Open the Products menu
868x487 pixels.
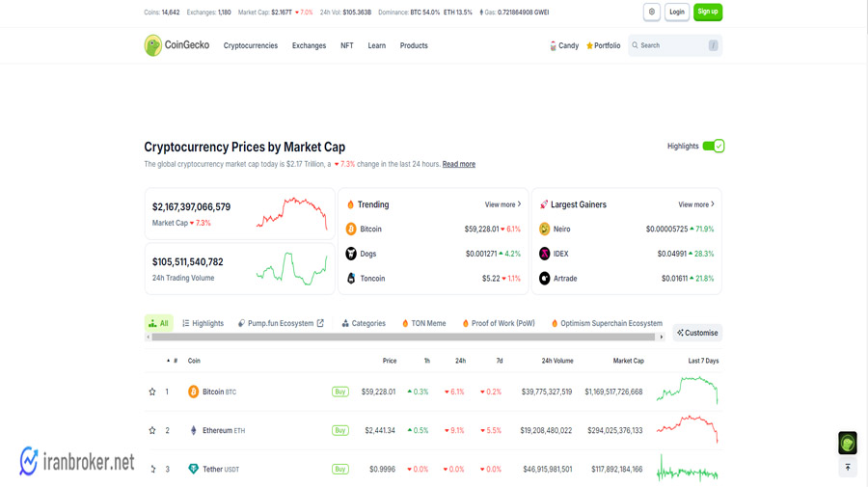coord(414,46)
